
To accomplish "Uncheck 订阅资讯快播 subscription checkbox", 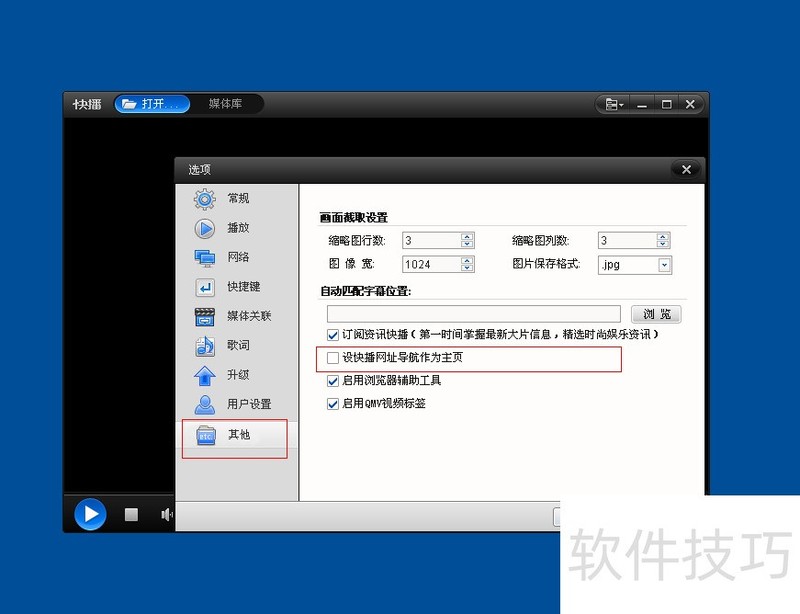I will pos(334,335).
